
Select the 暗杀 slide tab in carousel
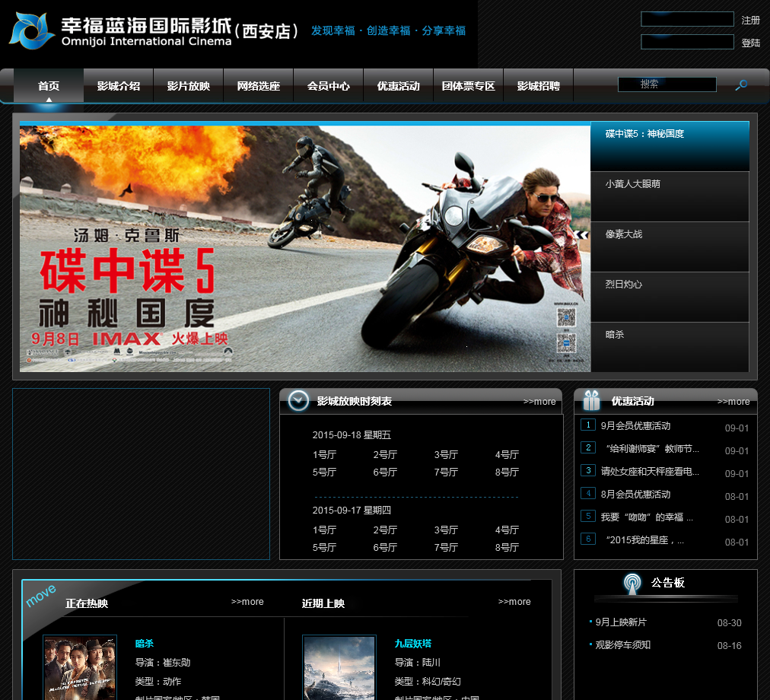(x=670, y=347)
